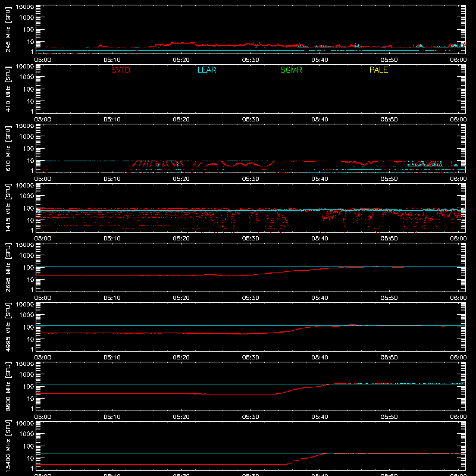Click the 1000 y-axis value of the 1415 MHz plot
The image size is (476, 476).
tap(27, 196)
